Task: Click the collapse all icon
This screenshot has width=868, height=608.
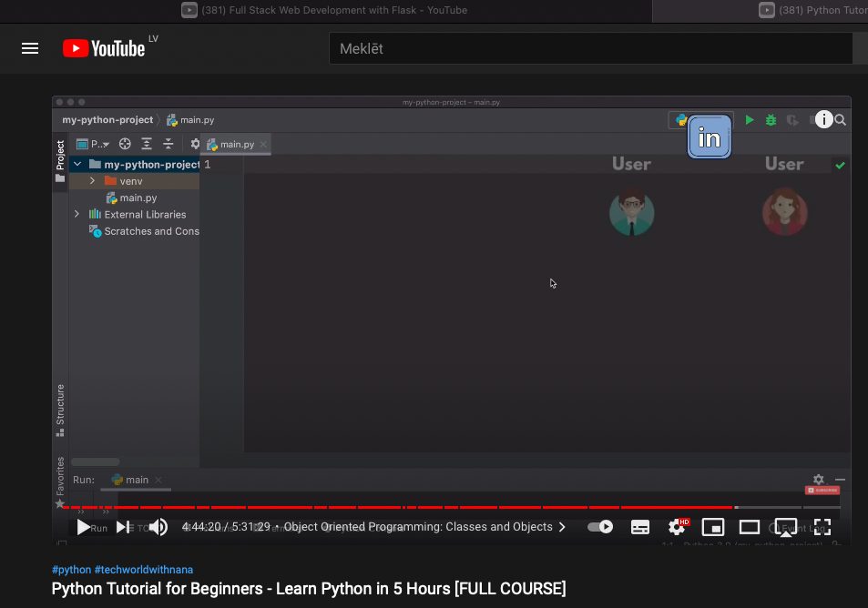Action: point(168,145)
